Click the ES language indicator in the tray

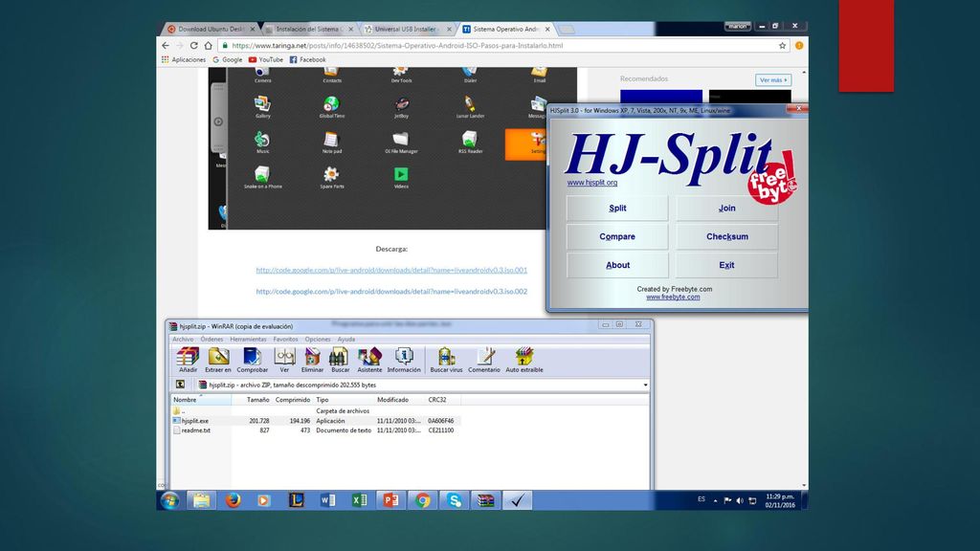point(702,499)
